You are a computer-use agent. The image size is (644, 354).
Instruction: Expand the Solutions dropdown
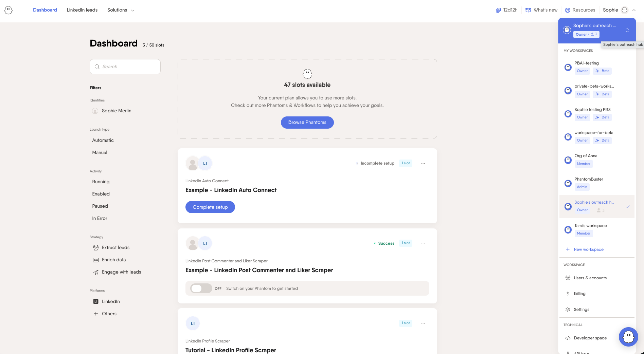pos(121,10)
